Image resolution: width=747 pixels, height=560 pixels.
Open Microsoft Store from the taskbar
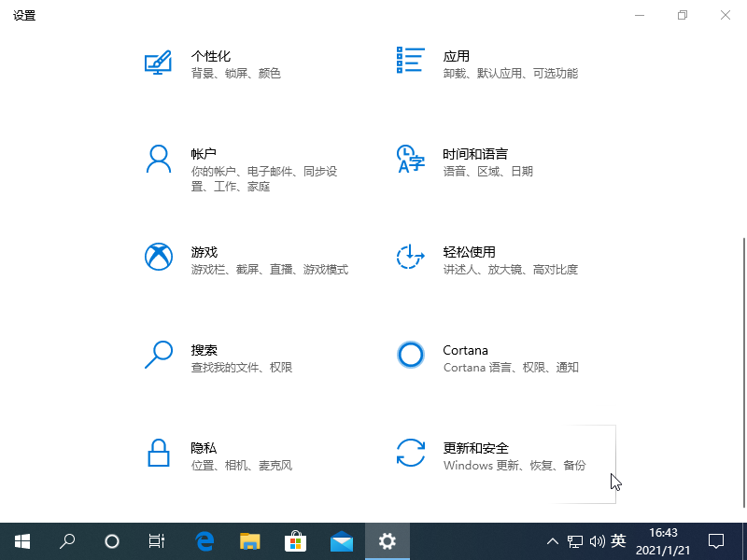coord(295,541)
